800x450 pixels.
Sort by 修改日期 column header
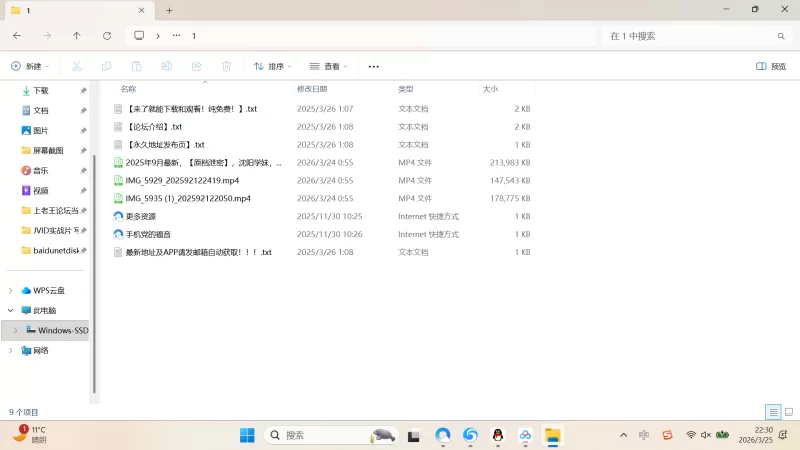[312, 89]
